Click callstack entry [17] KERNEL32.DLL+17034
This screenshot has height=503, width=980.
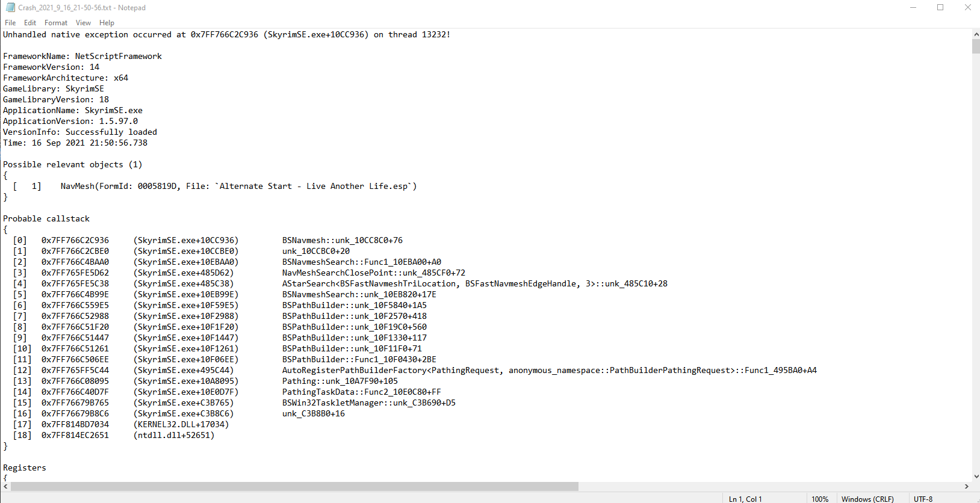point(121,424)
